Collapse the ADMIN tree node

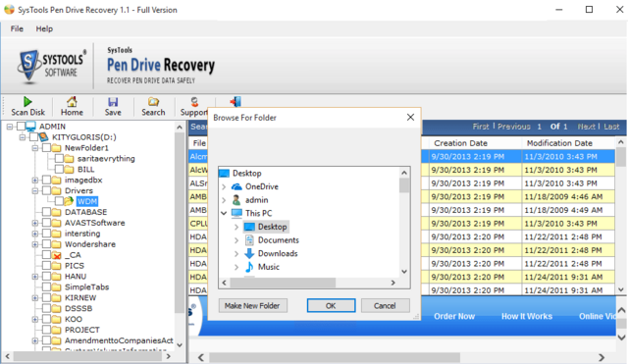[10, 127]
